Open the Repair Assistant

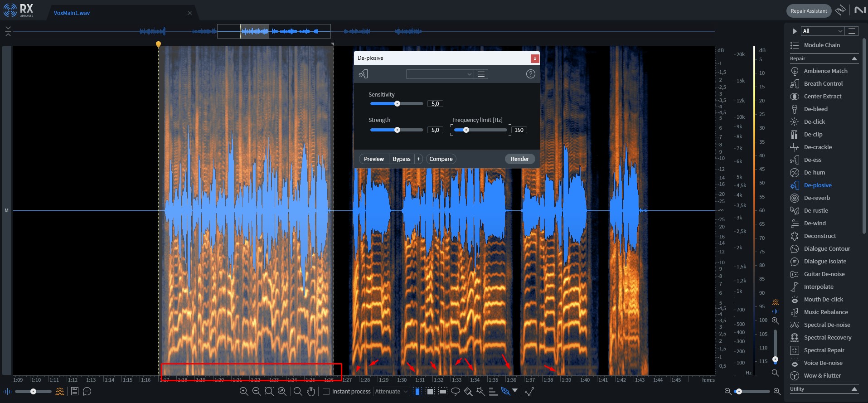pos(809,11)
